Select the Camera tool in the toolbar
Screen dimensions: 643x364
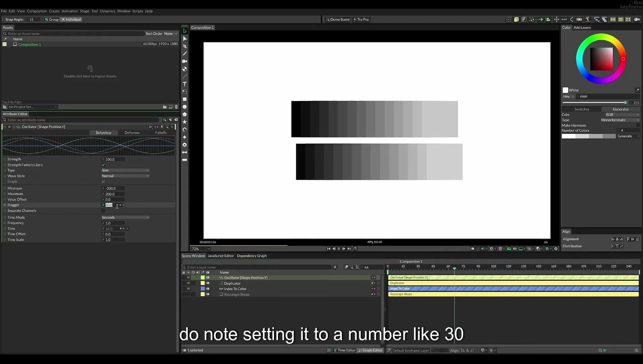point(185,61)
